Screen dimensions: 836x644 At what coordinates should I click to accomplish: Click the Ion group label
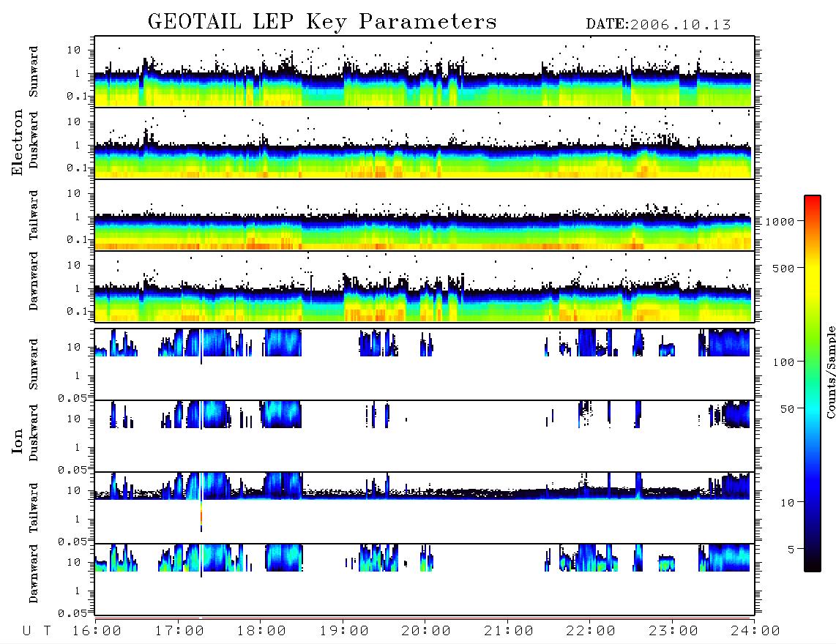point(17,441)
